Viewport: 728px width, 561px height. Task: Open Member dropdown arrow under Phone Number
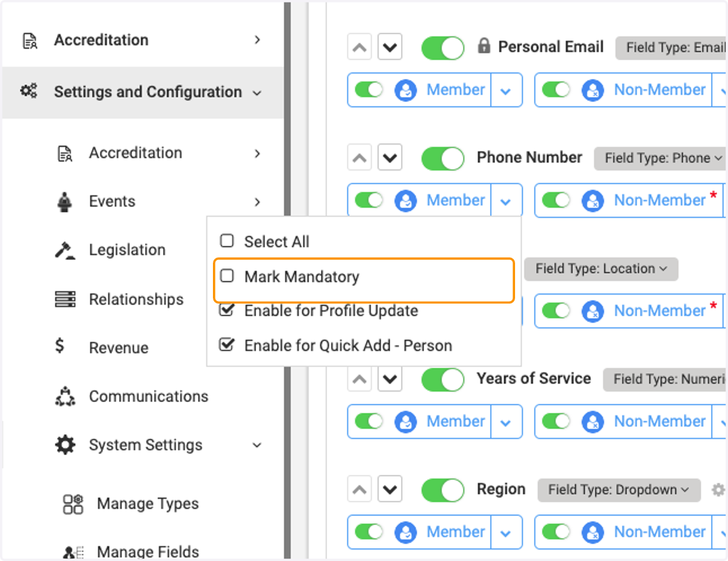coord(506,201)
